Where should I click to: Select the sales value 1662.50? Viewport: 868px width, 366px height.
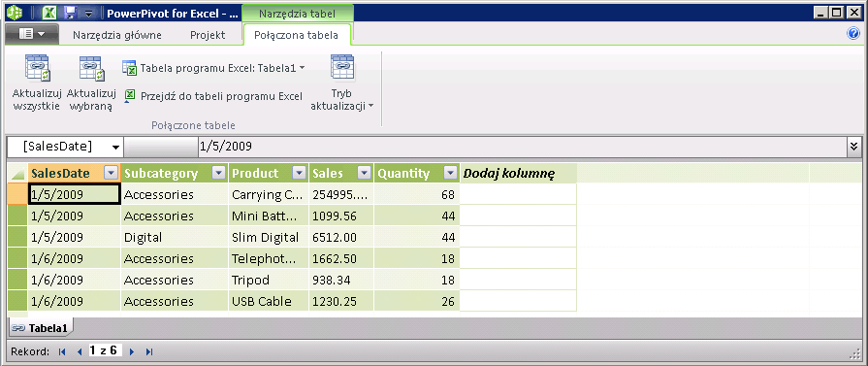341,258
